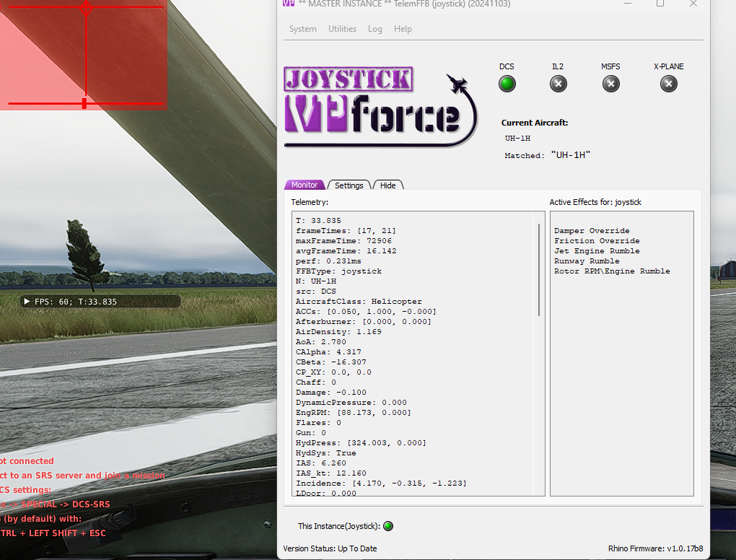The height and width of the screenshot is (560, 736).
Task: Click the 'Flares: 0' telemetry line
Action: coord(318,423)
